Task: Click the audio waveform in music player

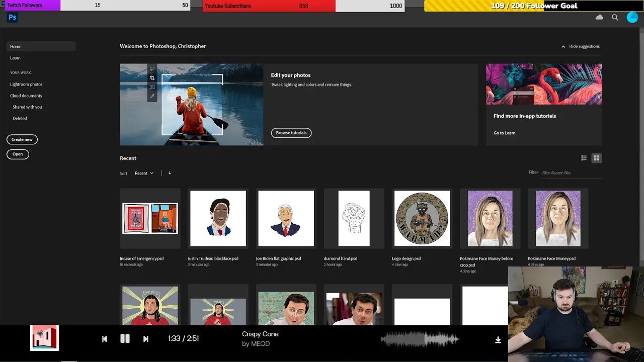Action: tap(420, 339)
